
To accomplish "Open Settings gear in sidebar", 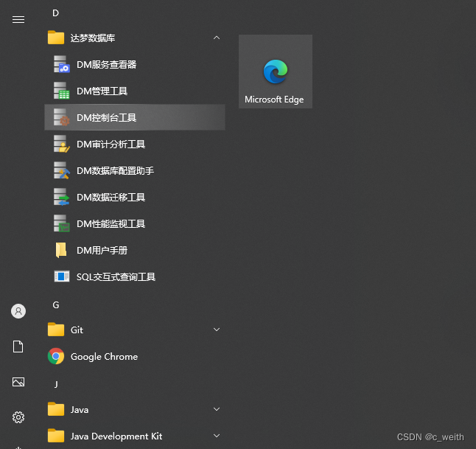I will coord(18,417).
